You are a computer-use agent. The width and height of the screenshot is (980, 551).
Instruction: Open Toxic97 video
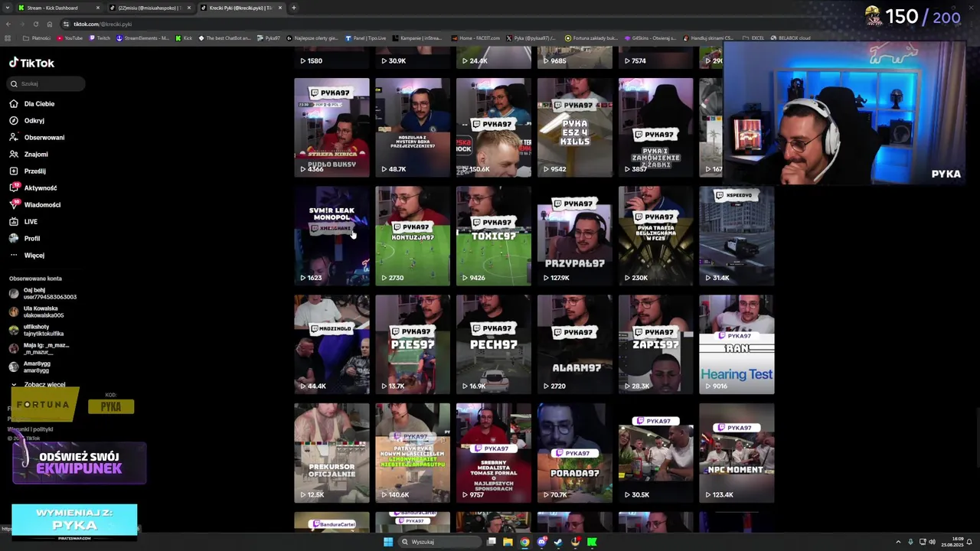tap(494, 236)
